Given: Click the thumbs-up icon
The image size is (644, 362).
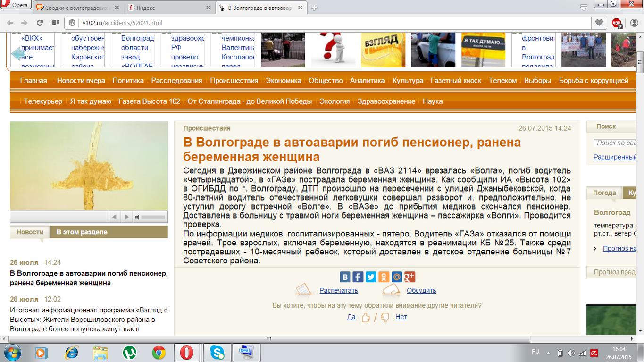Looking at the screenshot, I should coord(366,318).
